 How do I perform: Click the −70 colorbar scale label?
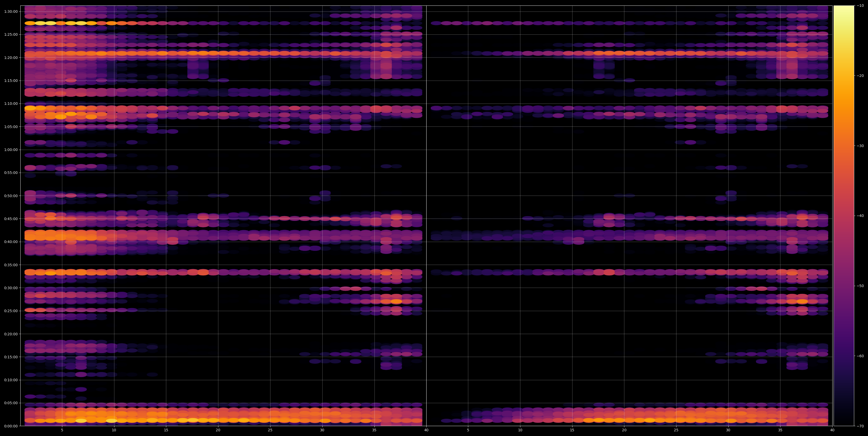coord(860,426)
